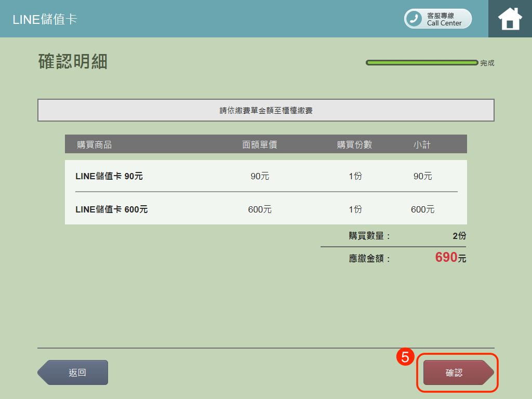Click the 購買商品 column header
This screenshot has height=399, width=532.
[95, 145]
